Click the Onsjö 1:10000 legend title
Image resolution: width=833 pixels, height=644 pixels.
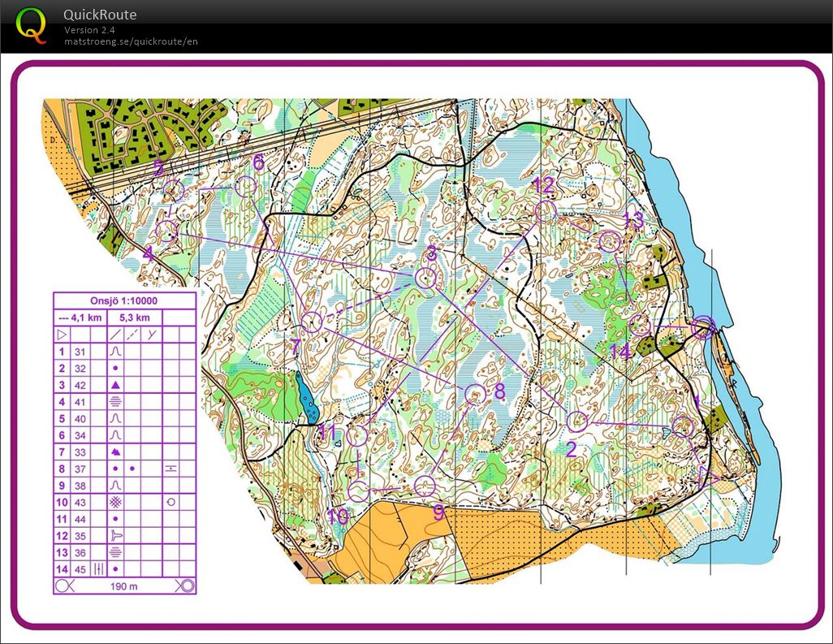[x=125, y=300]
